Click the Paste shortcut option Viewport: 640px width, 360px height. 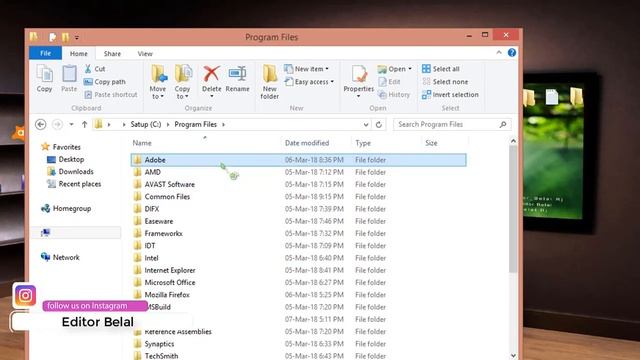point(111,94)
